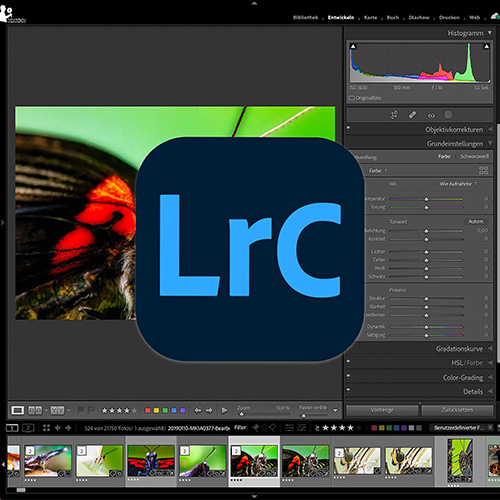Collapse the Grundeinstellungen panel
500x500 pixels.
click(490, 144)
